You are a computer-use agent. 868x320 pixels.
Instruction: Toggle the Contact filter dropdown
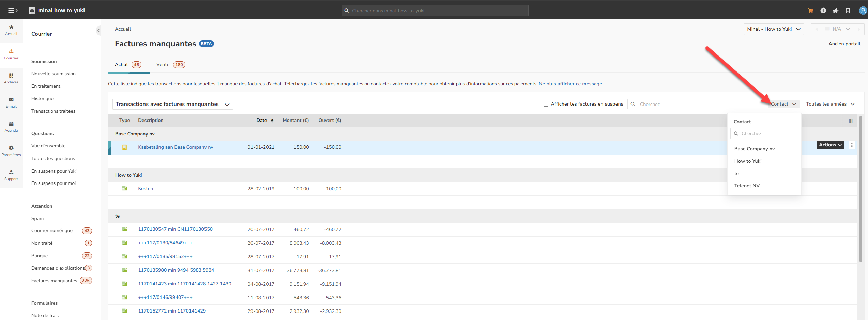pos(783,104)
